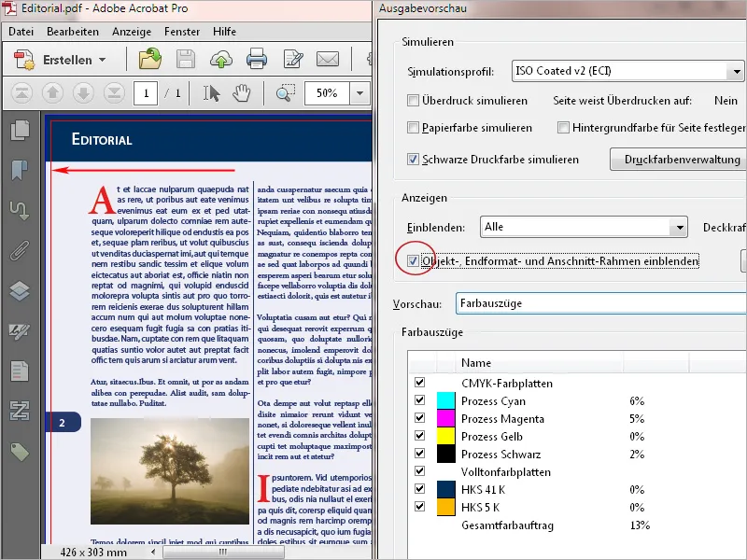Screen dimensions: 747x560
Task: Activate the marquee zoom tool
Action: (x=285, y=93)
